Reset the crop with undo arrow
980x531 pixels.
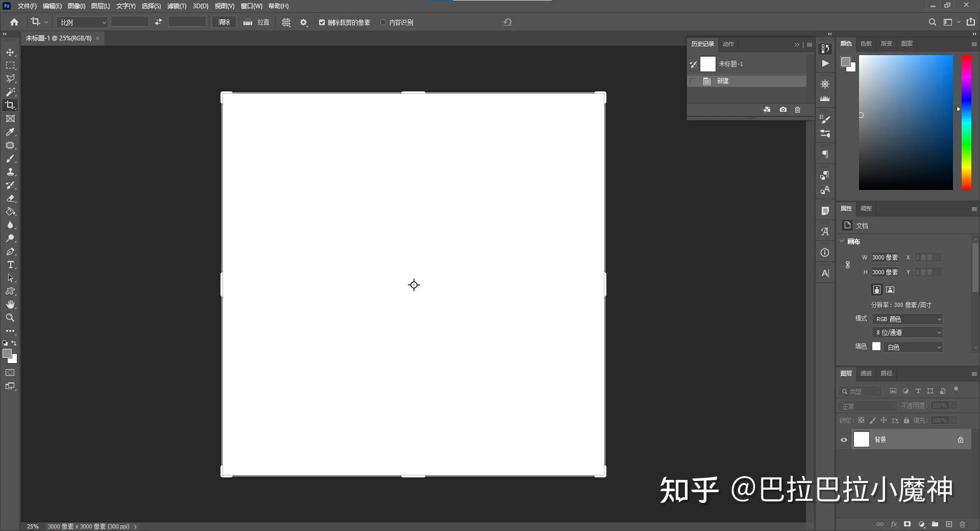pos(507,22)
